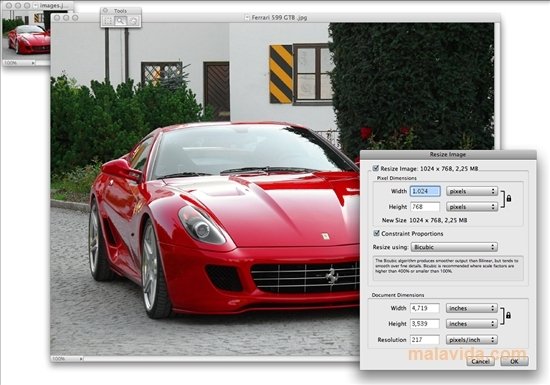Close the Ferrari 599 GTB window
Screen dimensions: 550x385
57,18
